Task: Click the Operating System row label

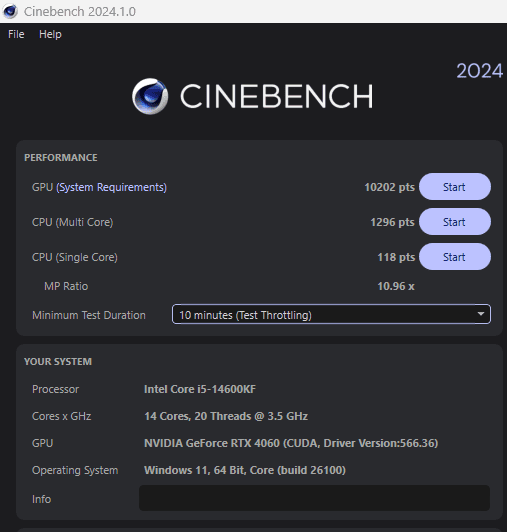Action: click(75, 470)
